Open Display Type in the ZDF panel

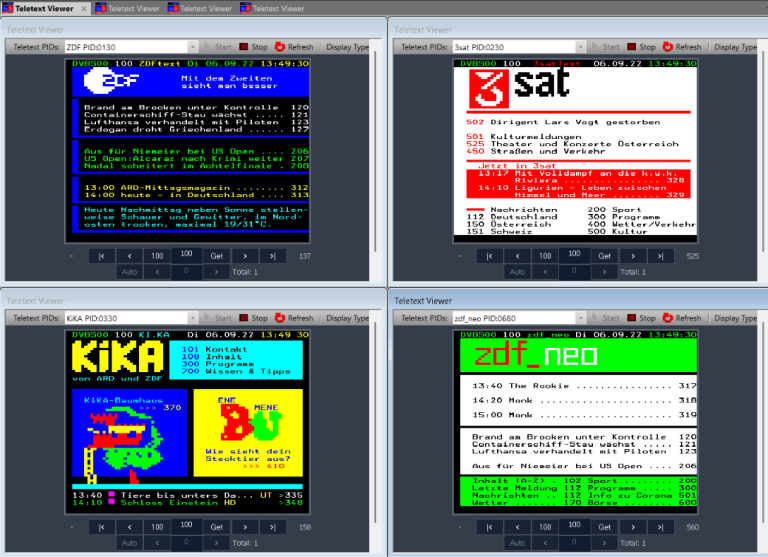click(x=347, y=47)
